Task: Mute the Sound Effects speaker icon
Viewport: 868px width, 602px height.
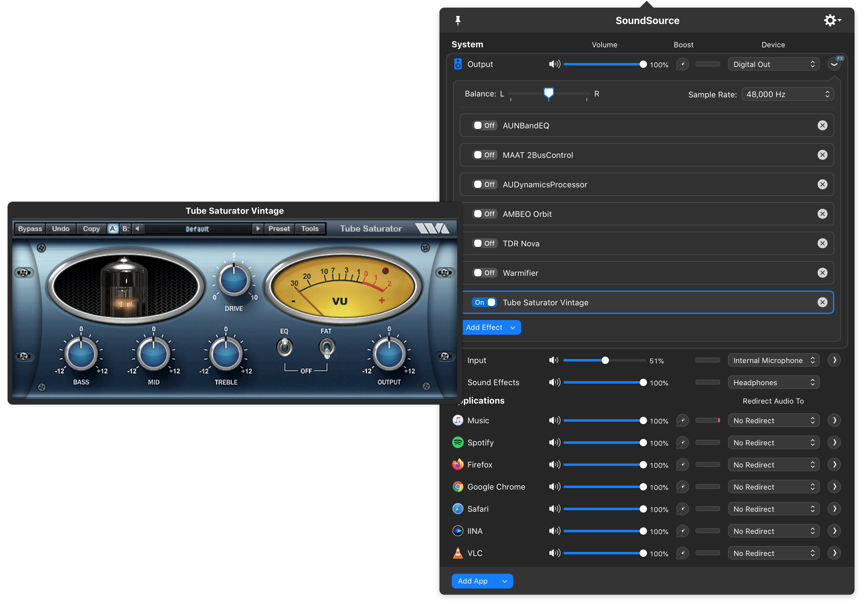Action: [554, 382]
